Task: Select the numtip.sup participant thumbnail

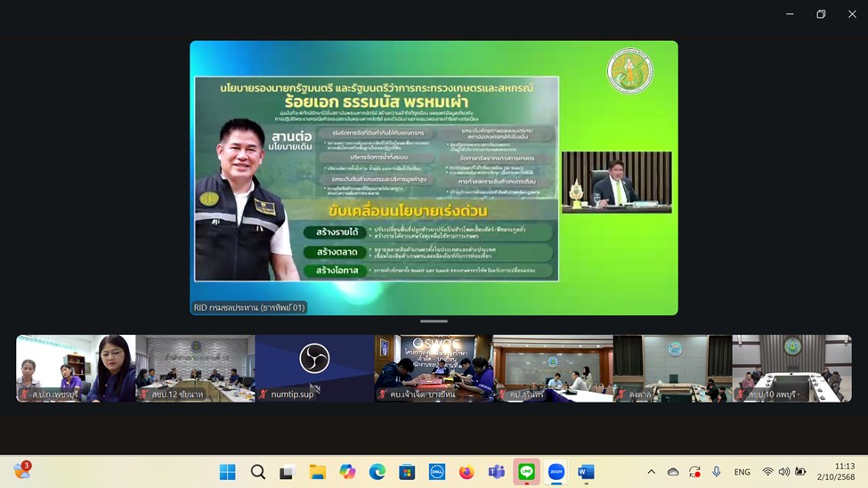Action: point(313,368)
